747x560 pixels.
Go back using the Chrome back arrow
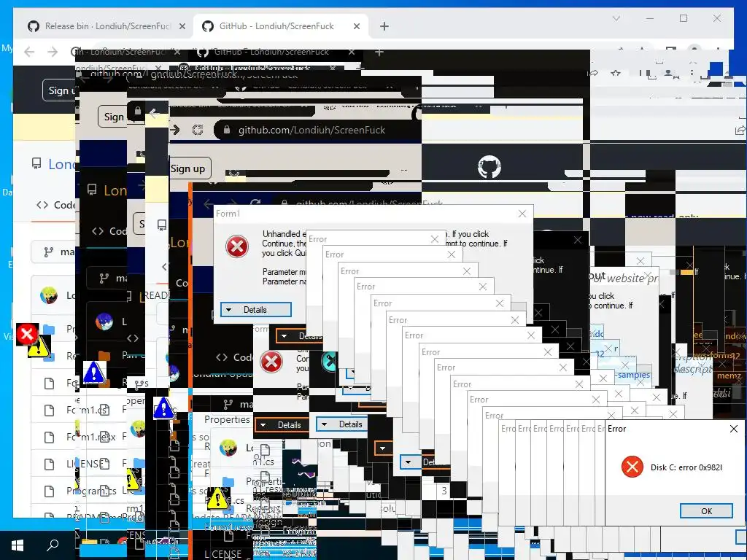[x=29, y=52]
